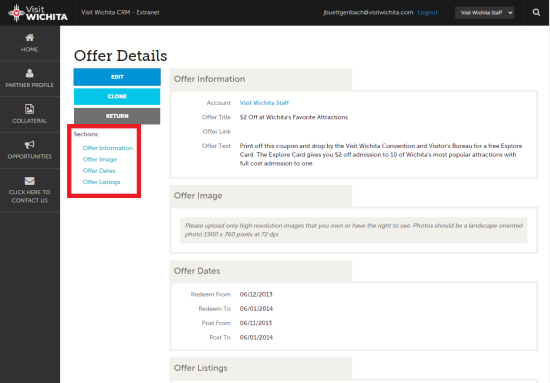Jump to Offer Information section link

108,148
